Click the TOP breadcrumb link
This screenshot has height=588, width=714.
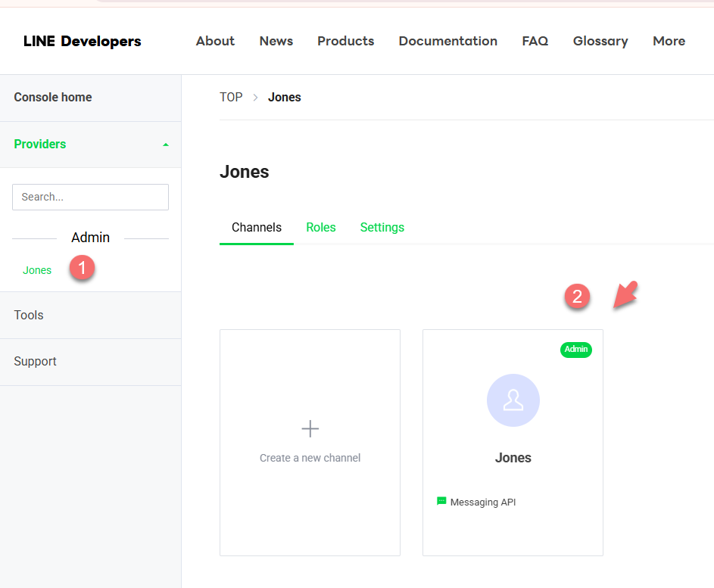pos(231,98)
